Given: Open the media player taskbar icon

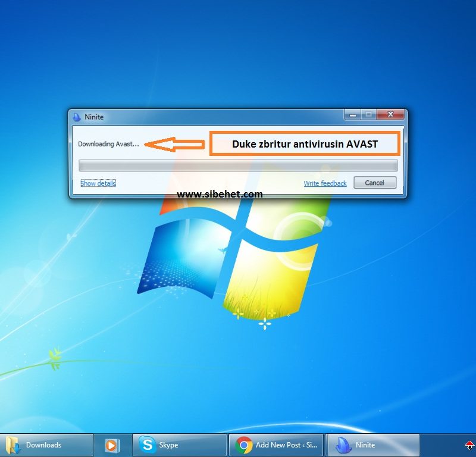Looking at the screenshot, I should point(111,446).
